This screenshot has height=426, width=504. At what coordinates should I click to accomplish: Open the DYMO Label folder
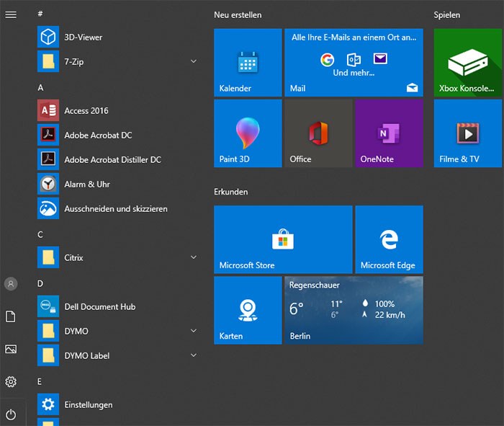coord(117,355)
